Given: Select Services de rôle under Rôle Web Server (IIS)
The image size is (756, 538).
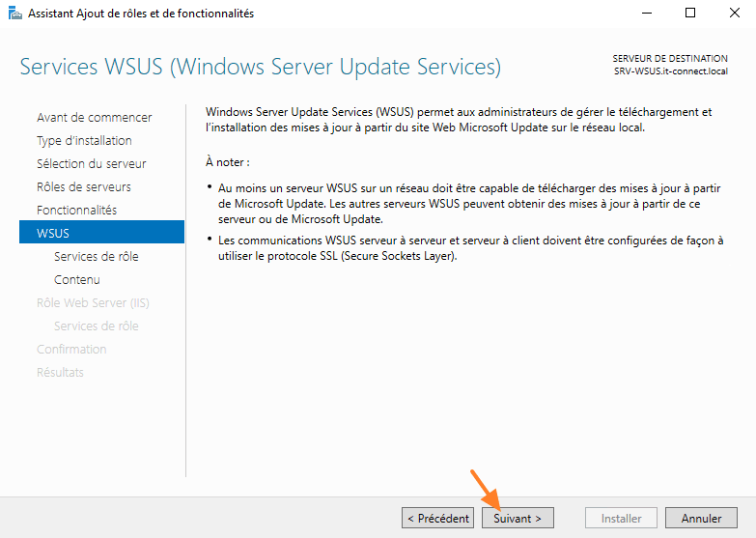Looking at the screenshot, I should point(96,326).
